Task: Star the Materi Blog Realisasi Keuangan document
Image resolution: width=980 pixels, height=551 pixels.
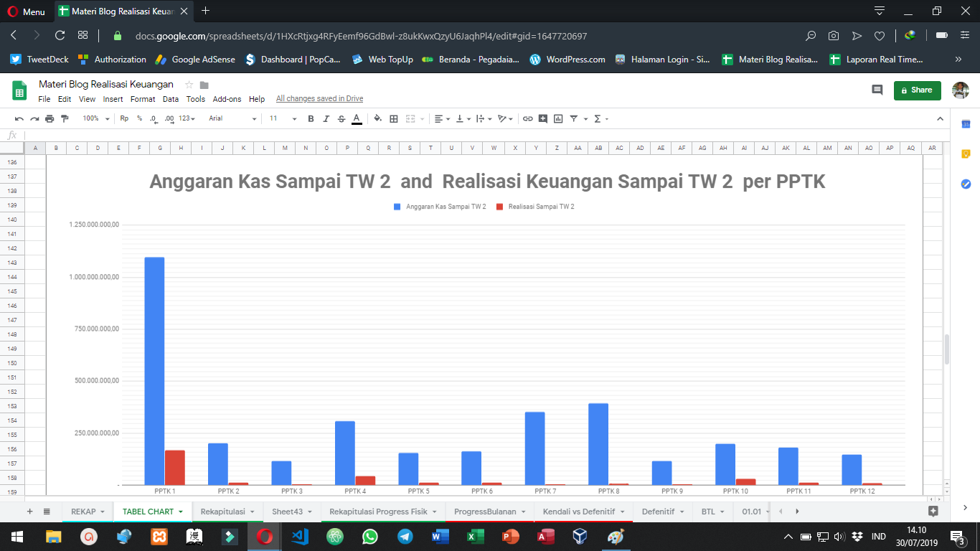Action: click(x=189, y=85)
